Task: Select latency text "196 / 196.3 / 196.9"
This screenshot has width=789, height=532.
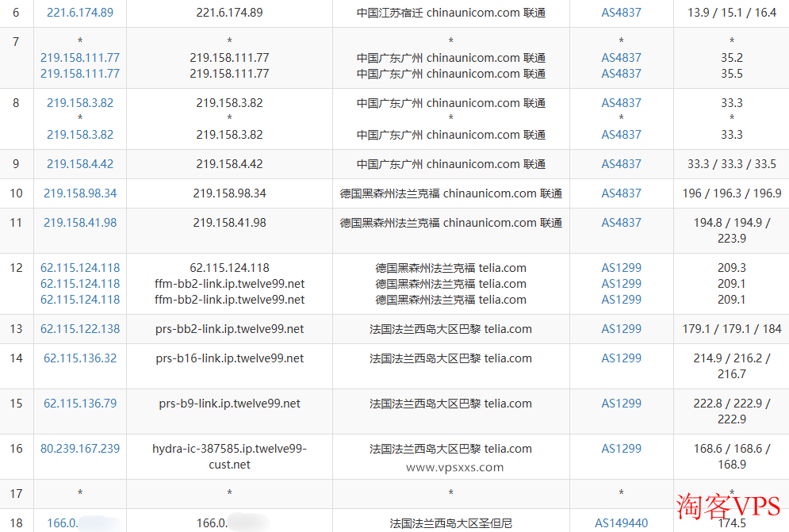Action: 732,193
